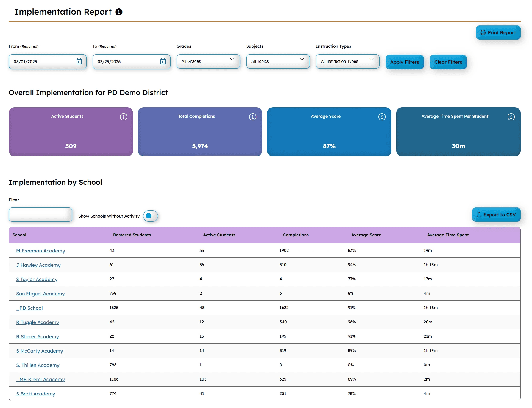
Task: Click the Implementation Report info icon
Action: (119, 12)
